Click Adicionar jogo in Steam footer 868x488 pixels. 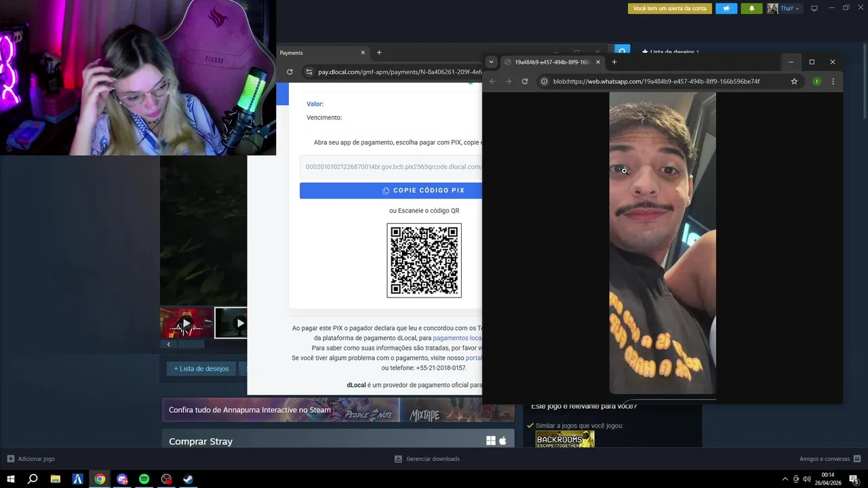coord(31,459)
